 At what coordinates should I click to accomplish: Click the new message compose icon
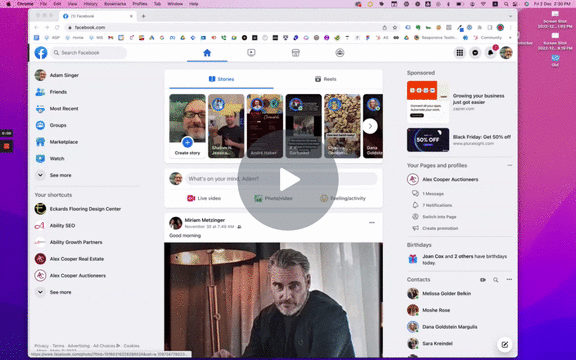(x=505, y=345)
